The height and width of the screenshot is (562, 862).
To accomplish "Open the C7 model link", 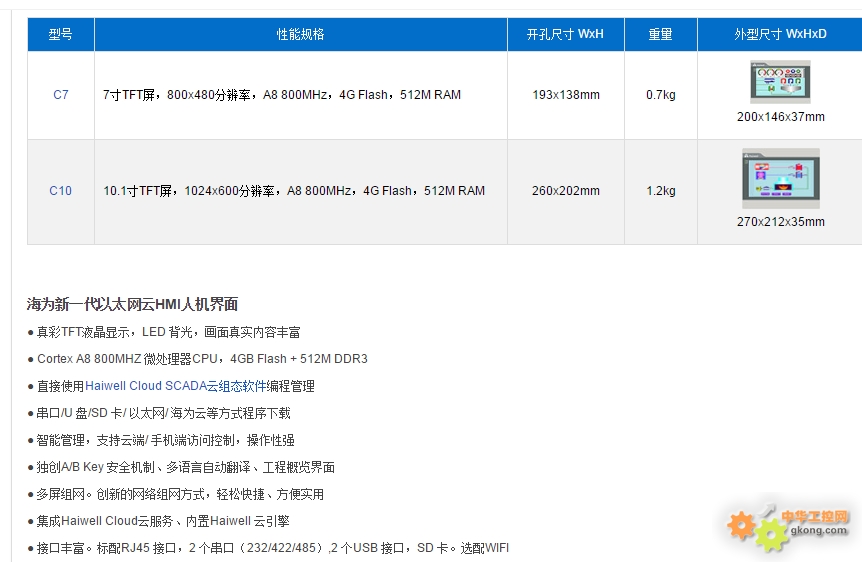I will pos(60,95).
